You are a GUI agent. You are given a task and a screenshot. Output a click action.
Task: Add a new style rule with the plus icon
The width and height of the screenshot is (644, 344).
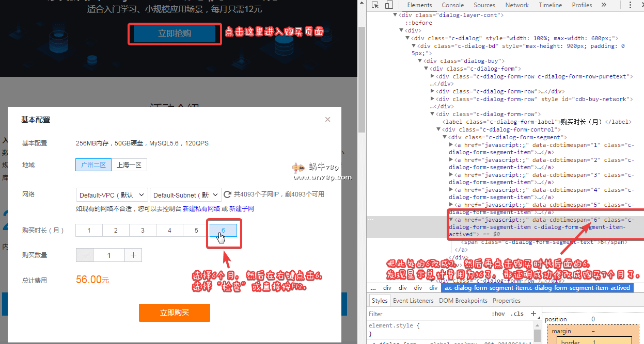tap(532, 313)
